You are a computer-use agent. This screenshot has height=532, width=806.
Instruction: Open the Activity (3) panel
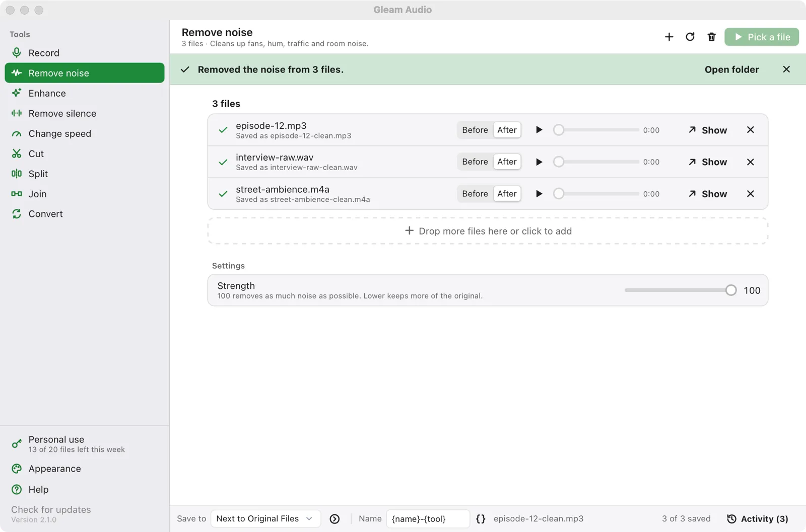(x=757, y=518)
